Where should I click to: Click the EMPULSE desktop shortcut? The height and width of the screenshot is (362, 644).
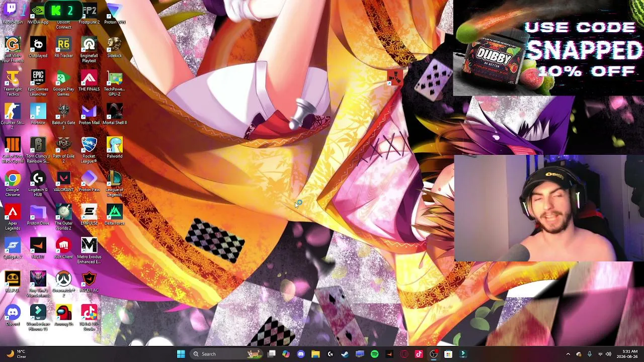point(89,215)
